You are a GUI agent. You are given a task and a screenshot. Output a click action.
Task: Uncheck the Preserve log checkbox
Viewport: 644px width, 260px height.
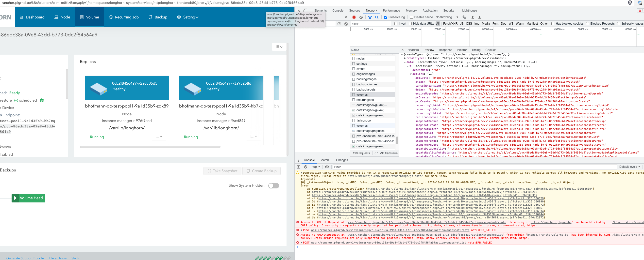385,17
